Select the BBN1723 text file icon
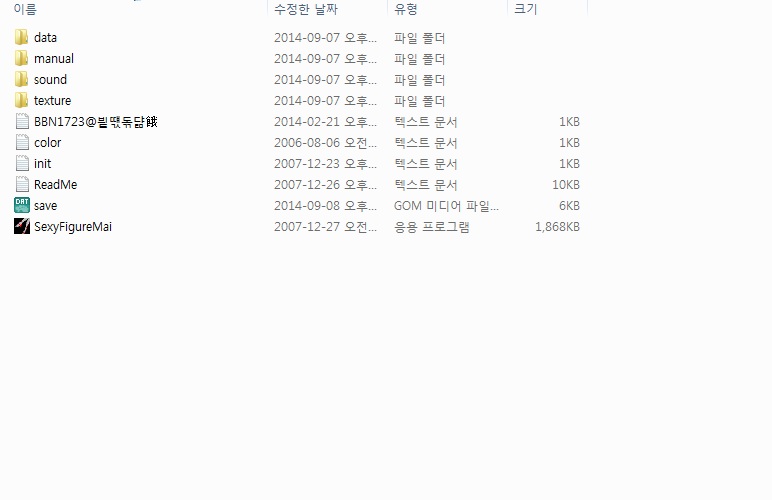The width and height of the screenshot is (772, 500). click(22, 122)
